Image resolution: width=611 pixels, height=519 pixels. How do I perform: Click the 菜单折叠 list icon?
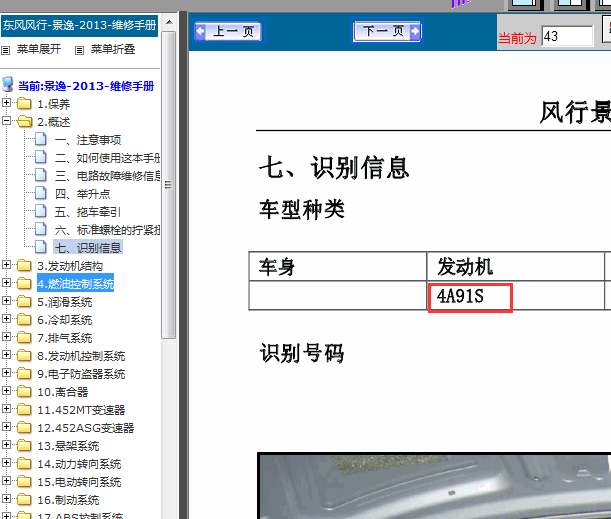79,50
